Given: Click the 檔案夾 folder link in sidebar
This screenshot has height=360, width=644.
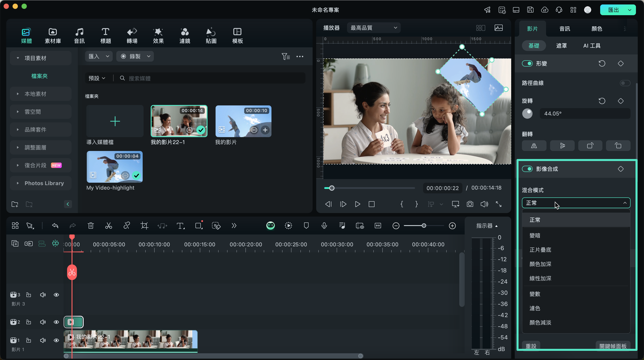Looking at the screenshot, I should point(39,76).
